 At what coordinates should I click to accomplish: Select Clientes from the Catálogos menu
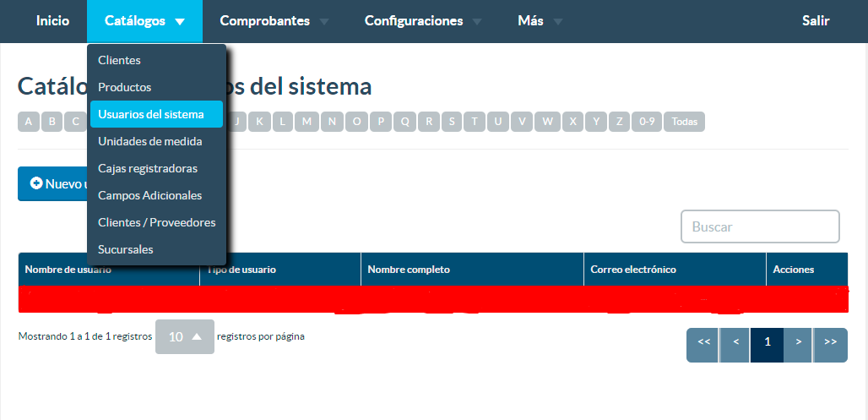point(119,60)
